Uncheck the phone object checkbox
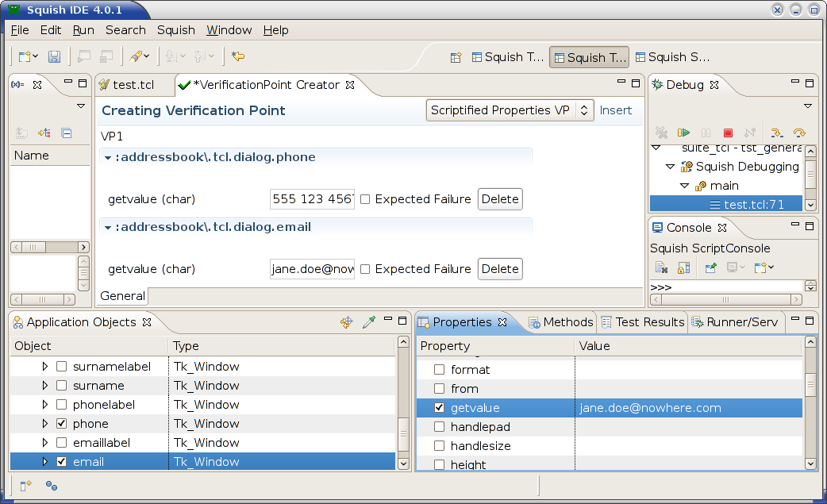Image resolution: width=827 pixels, height=504 pixels. coord(62,424)
